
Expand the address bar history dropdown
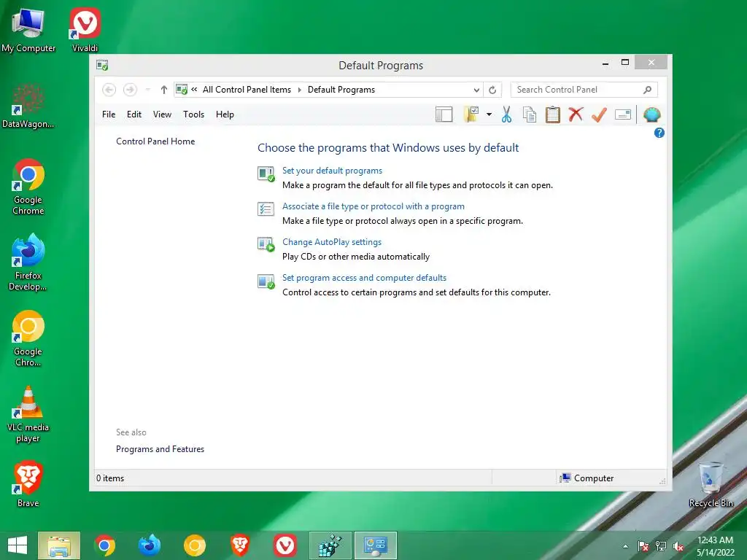pyautogui.click(x=476, y=90)
